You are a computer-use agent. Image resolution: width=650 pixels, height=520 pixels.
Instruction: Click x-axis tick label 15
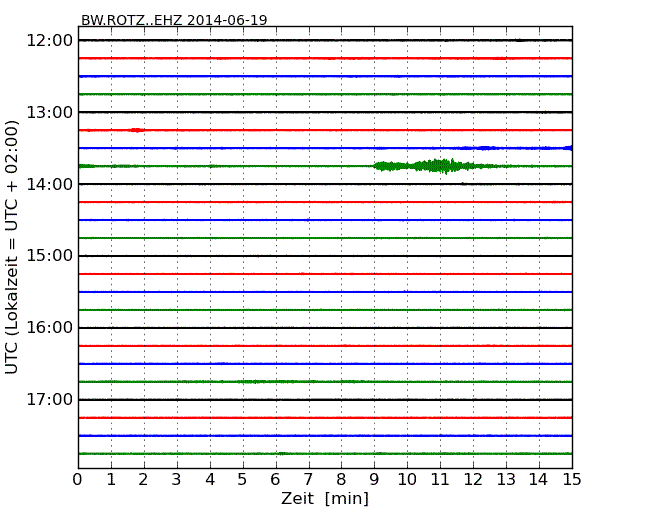(572, 480)
